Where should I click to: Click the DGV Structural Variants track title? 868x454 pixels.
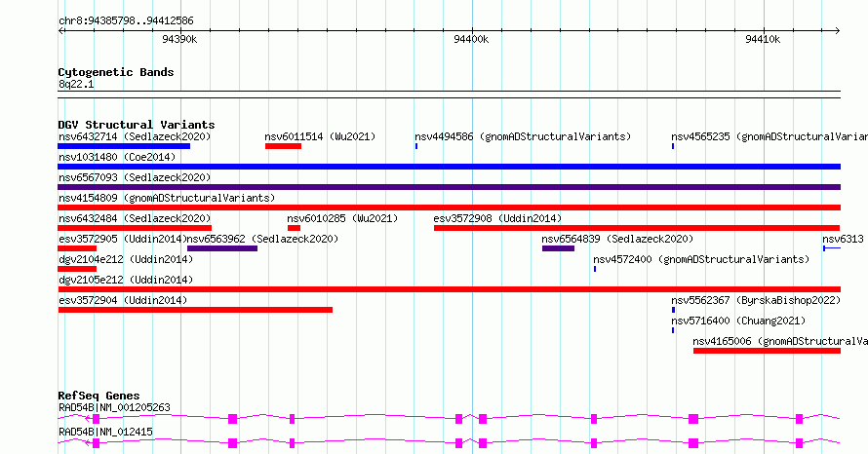pos(137,125)
